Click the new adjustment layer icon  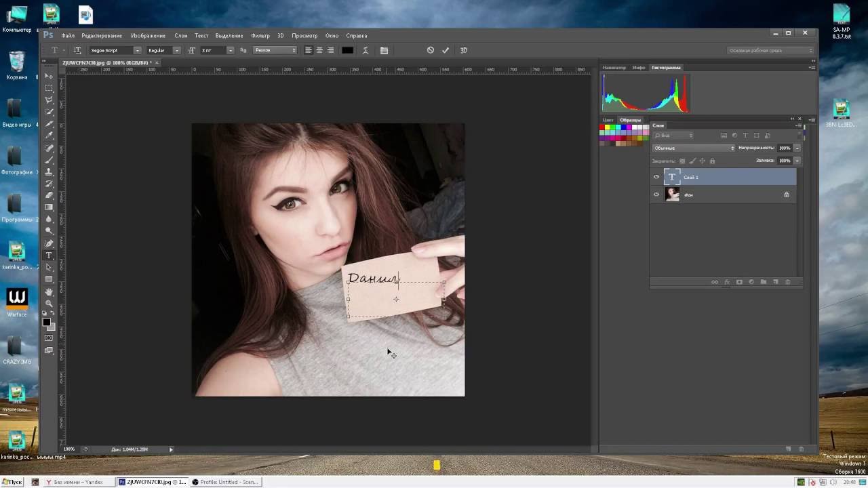coord(751,282)
